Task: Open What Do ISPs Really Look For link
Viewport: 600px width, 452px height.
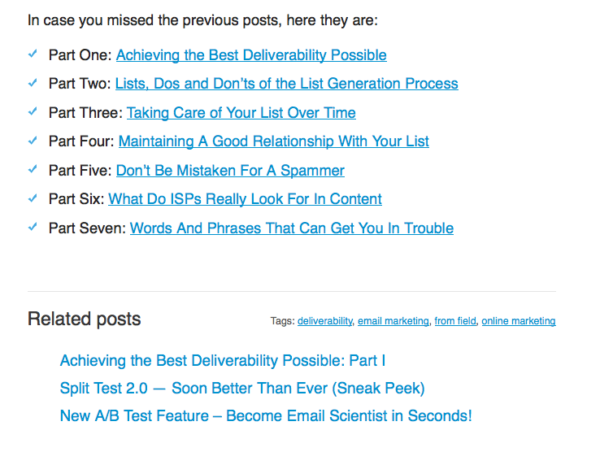Action: point(245,199)
